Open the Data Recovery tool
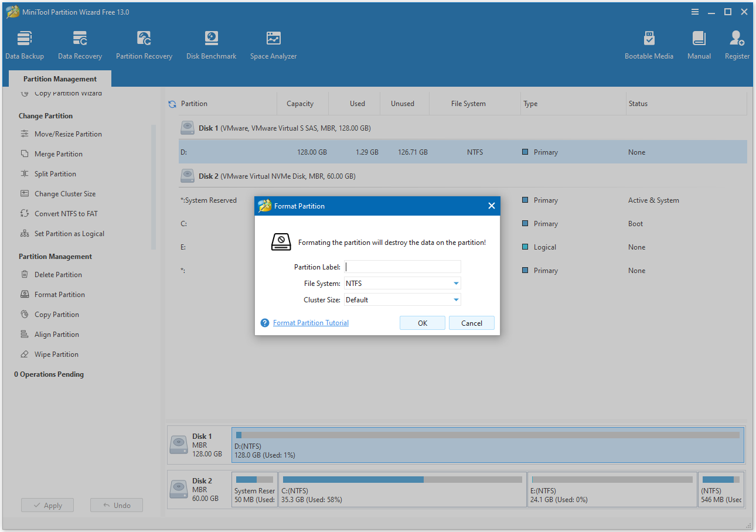 [80, 44]
